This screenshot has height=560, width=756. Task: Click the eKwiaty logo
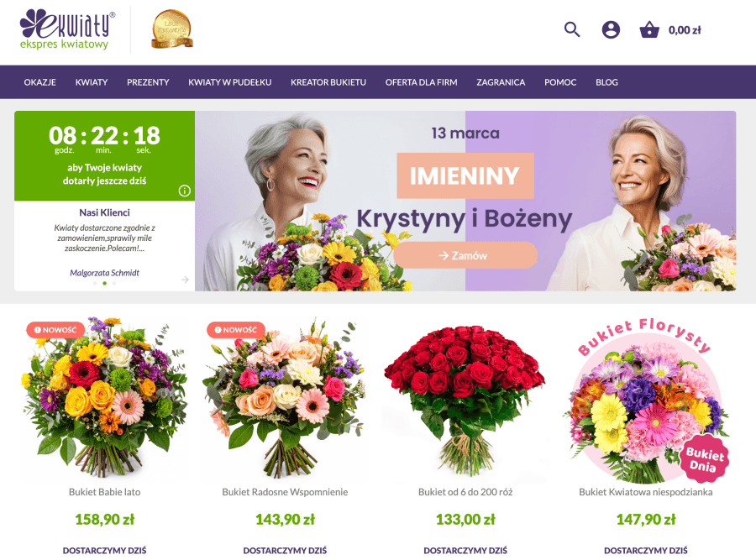pos(67,29)
